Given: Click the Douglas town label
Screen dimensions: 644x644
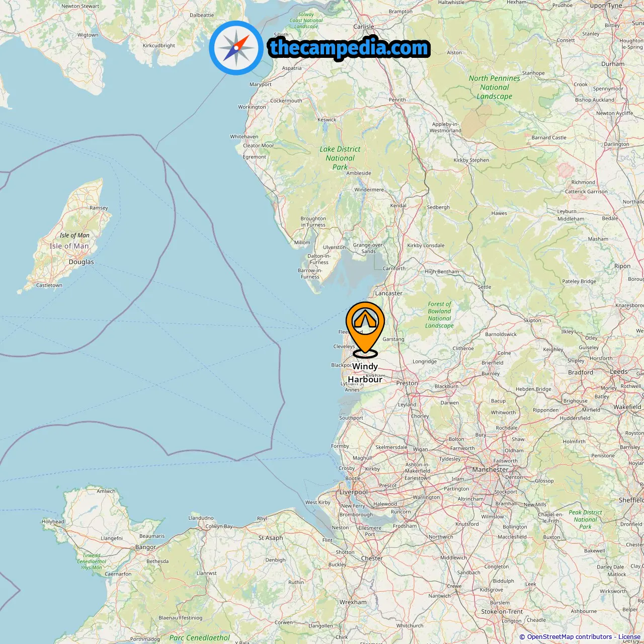Looking at the screenshot, I should pyautogui.click(x=82, y=262).
